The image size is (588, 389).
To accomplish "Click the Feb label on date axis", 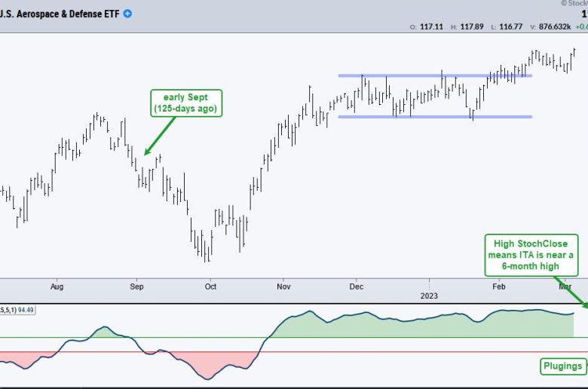I will 499,286.
